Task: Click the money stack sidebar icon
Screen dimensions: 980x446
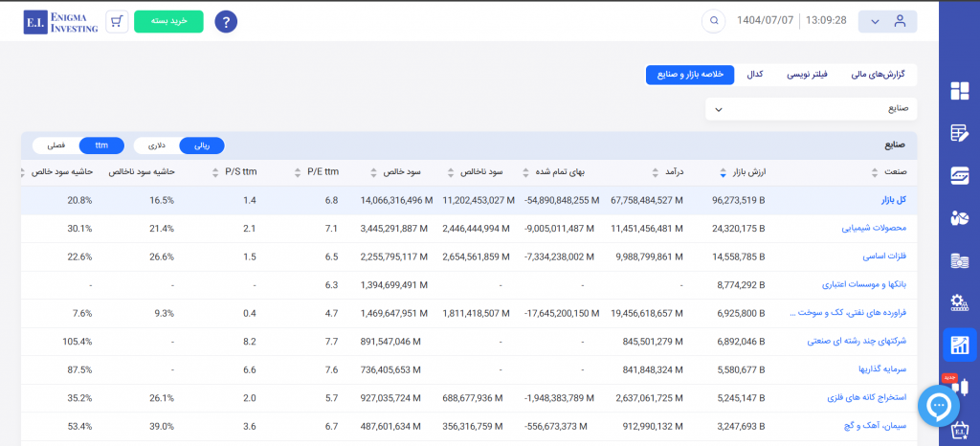Action: 959,261
